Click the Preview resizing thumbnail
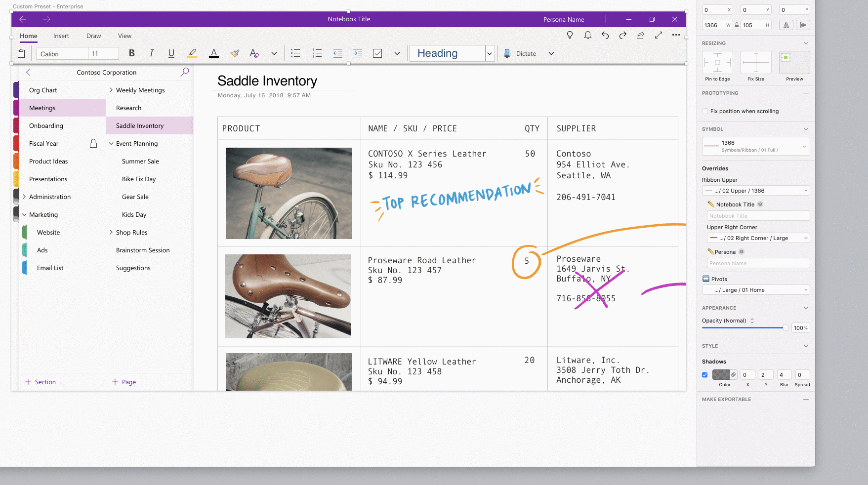 click(794, 63)
